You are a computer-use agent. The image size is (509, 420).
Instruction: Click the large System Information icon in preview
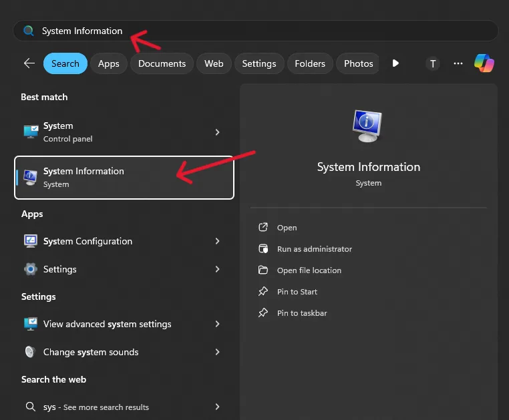pyautogui.click(x=368, y=126)
